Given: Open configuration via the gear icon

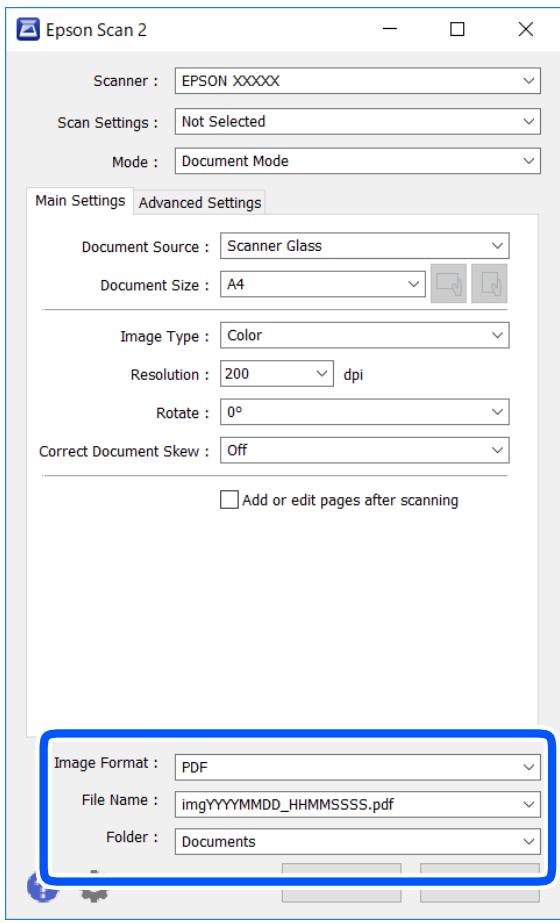Looking at the screenshot, I should click(x=95, y=887).
